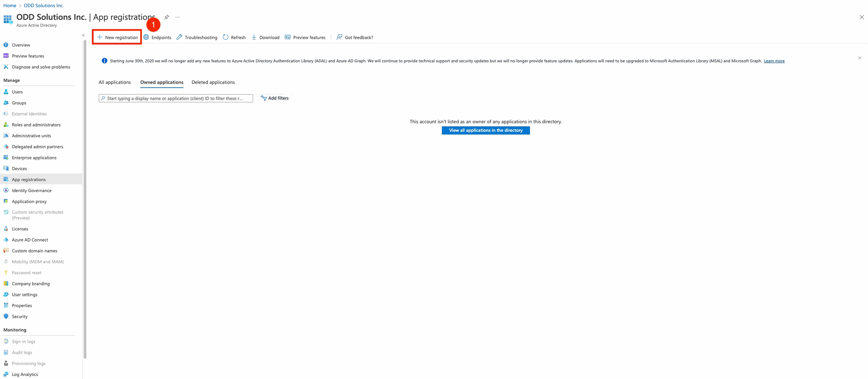Screen dimensions: 868x379
Task: Click Application proxy icon
Action: point(6,201)
